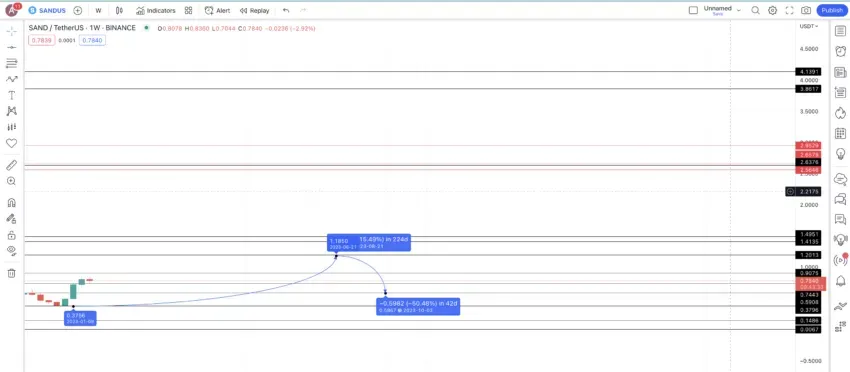Image resolution: width=850 pixels, height=372 pixels.
Task: Remove drawings with trash icon
Action: coord(11,273)
